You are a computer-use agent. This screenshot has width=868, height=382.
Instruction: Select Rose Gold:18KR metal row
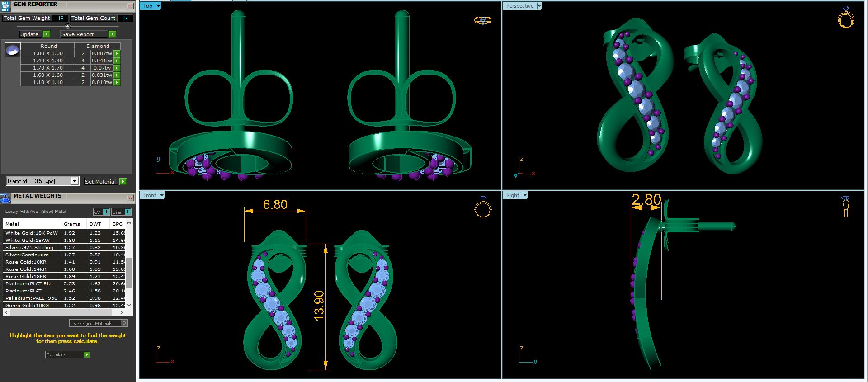(x=64, y=276)
